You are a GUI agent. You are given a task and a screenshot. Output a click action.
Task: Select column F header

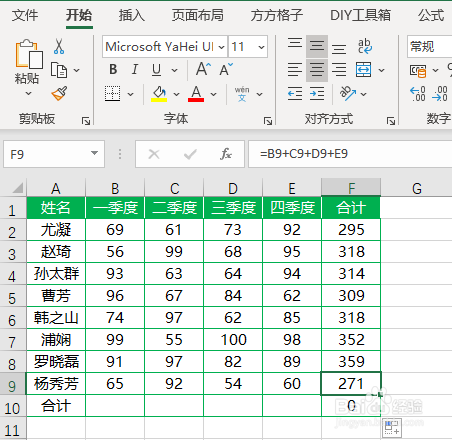(x=351, y=188)
